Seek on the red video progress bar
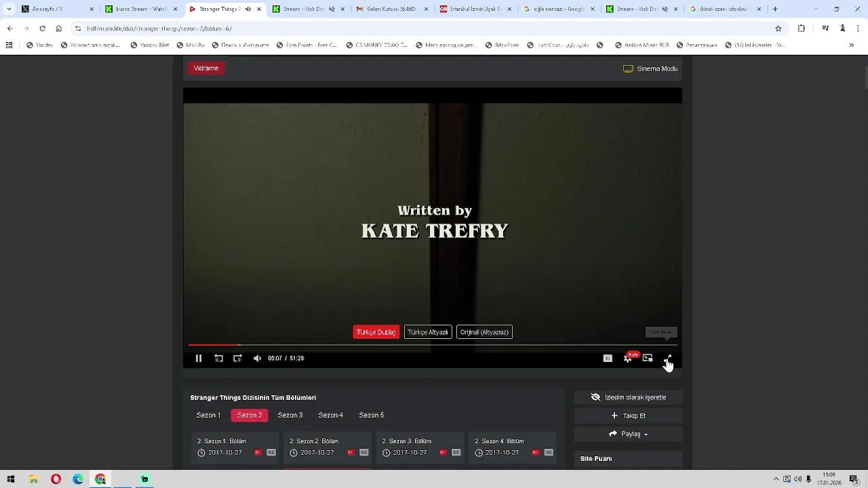The width and height of the screenshot is (868, 488). point(433,345)
